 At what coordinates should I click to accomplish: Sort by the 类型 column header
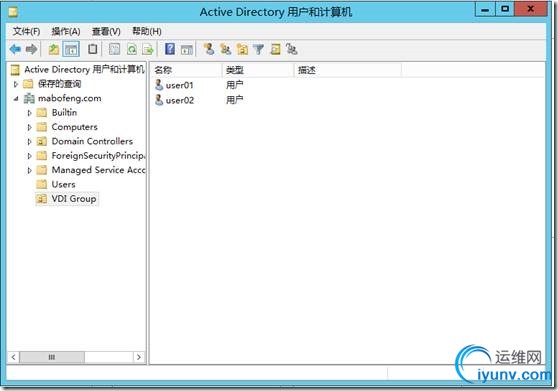coord(258,70)
